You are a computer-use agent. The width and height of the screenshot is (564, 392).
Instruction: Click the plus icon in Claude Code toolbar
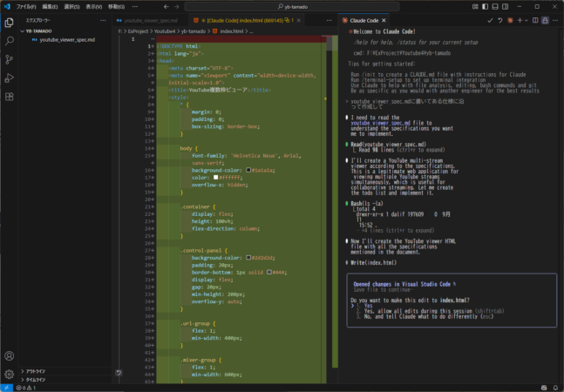point(520,21)
